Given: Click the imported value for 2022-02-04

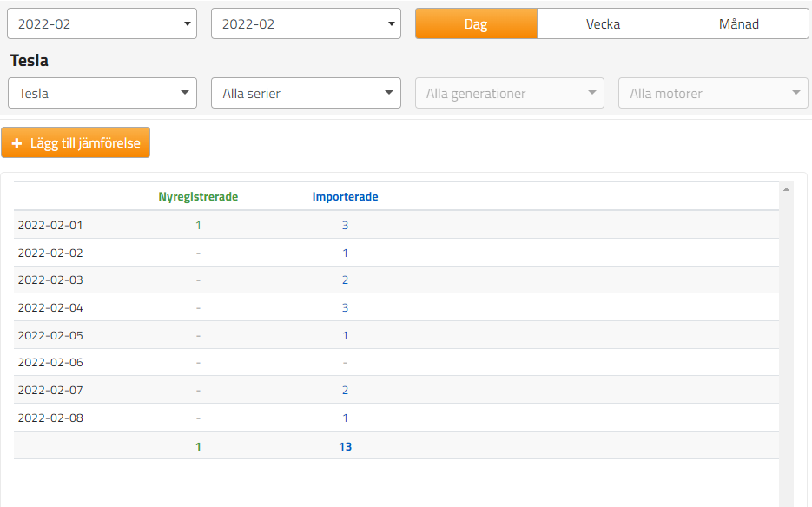Looking at the screenshot, I should [345, 308].
